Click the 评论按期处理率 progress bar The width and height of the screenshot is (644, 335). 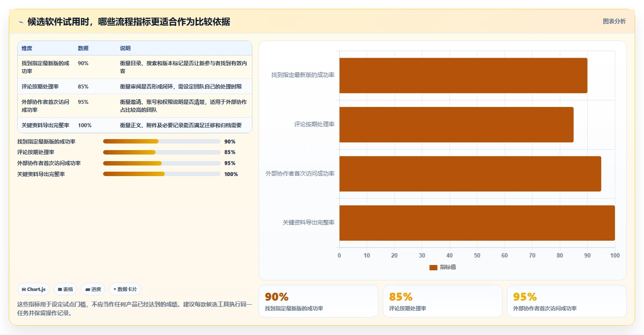tap(162, 152)
